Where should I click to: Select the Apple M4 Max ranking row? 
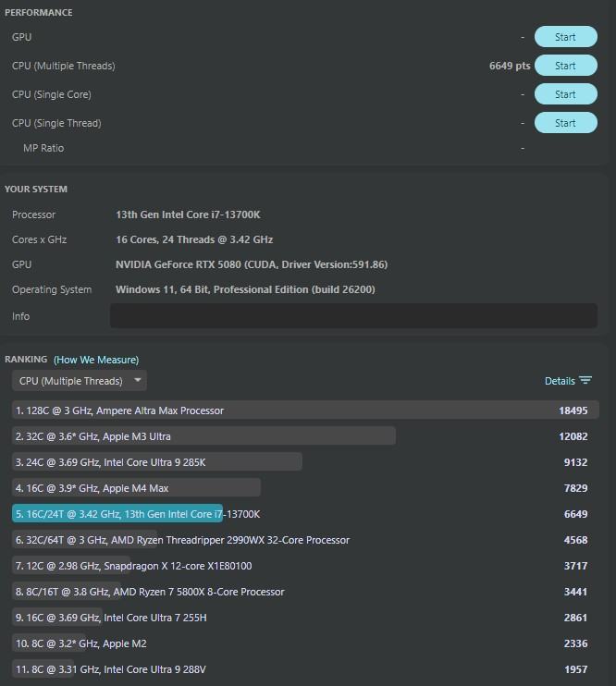[305, 488]
